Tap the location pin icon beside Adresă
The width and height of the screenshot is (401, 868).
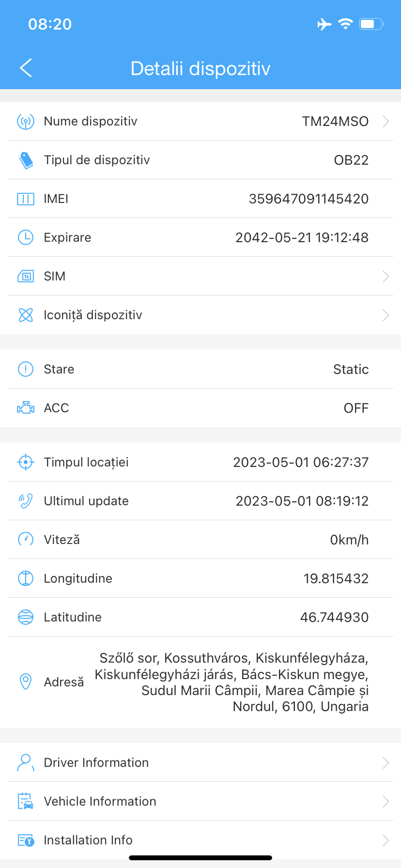(26, 682)
